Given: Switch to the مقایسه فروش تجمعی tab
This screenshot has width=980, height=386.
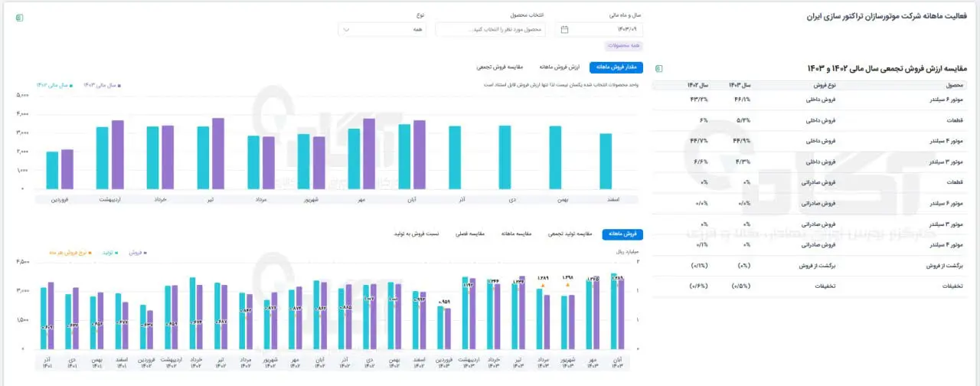Looking at the screenshot, I should (498, 67).
